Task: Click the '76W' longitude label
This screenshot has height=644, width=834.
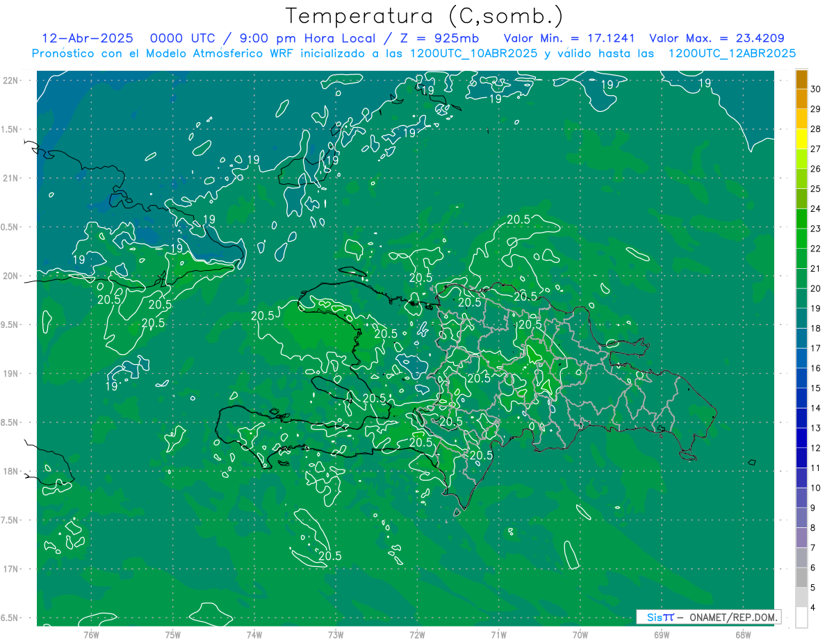Action: [x=91, y=635]
